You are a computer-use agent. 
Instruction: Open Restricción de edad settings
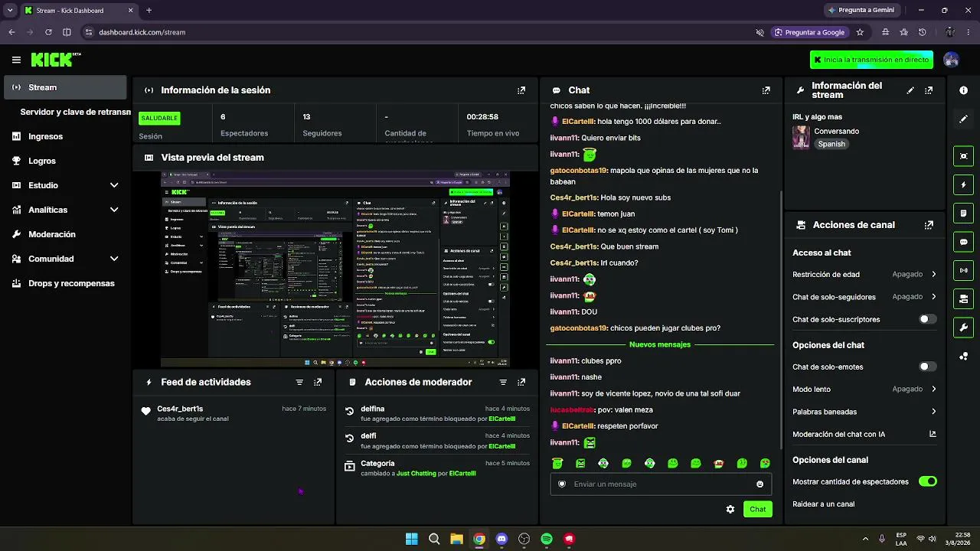(864, 274)
